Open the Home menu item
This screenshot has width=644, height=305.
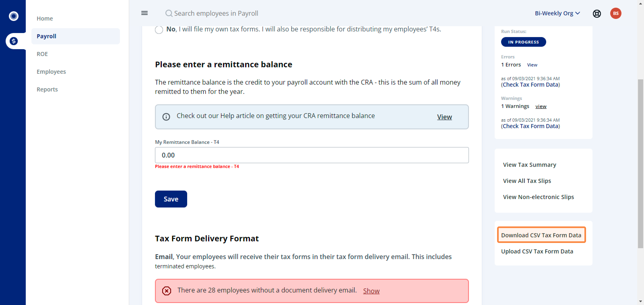(x=45, y=19)
